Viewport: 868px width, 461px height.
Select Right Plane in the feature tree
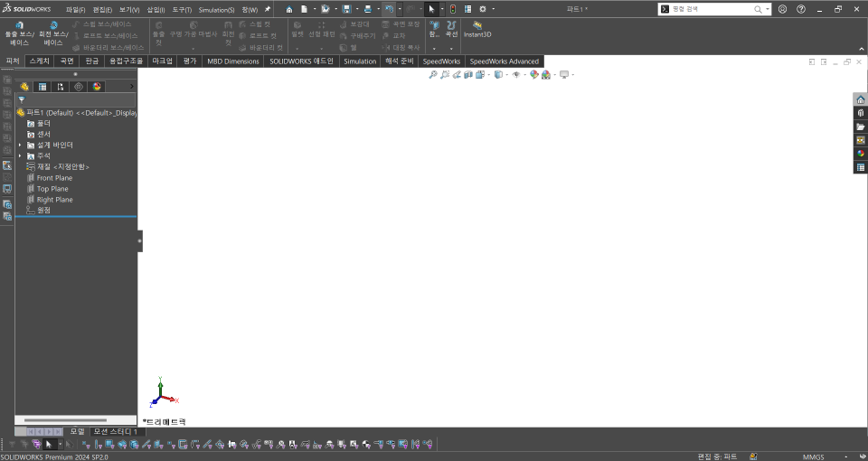pos(54,199)
